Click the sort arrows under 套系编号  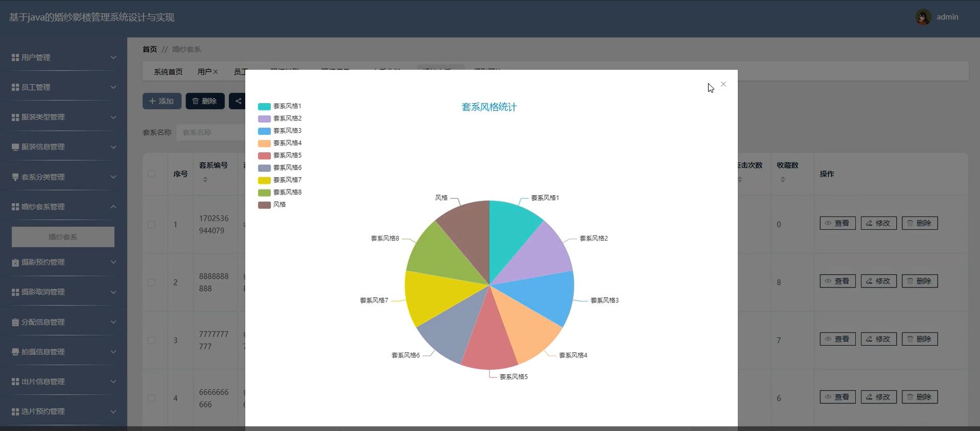pyautogui.click(x=205, y=180)
